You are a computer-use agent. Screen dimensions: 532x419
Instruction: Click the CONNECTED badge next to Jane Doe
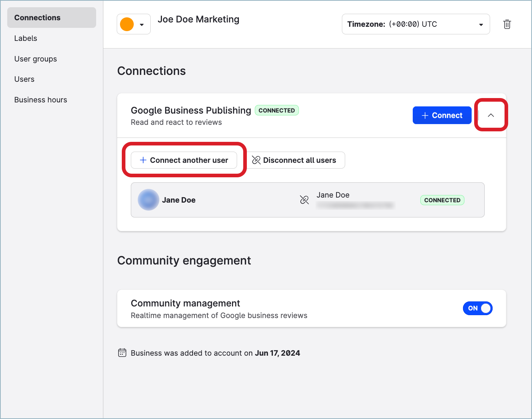pos(442,200)
